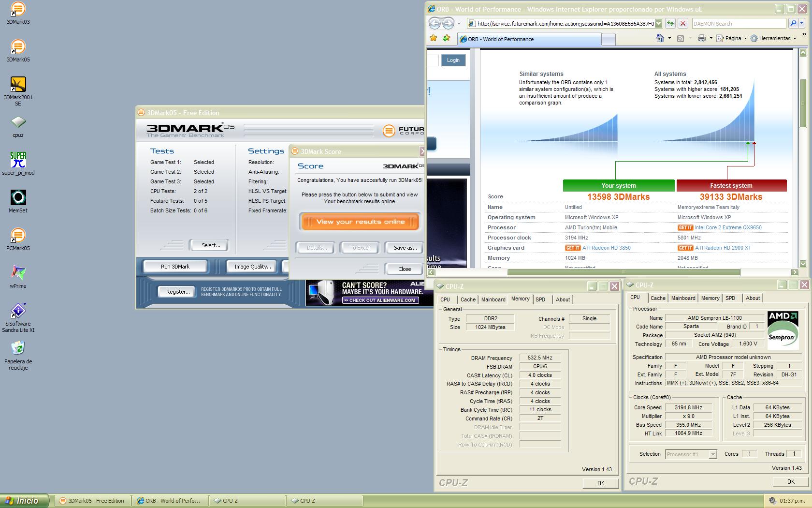Click the IE home icon
Screen dimensions: 812x508
point(660,38)
